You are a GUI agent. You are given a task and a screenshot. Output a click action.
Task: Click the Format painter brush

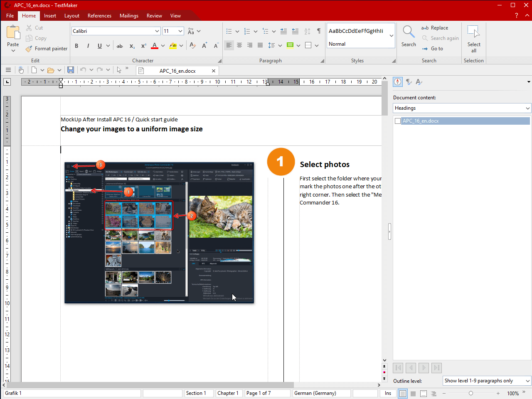(29, 49)
